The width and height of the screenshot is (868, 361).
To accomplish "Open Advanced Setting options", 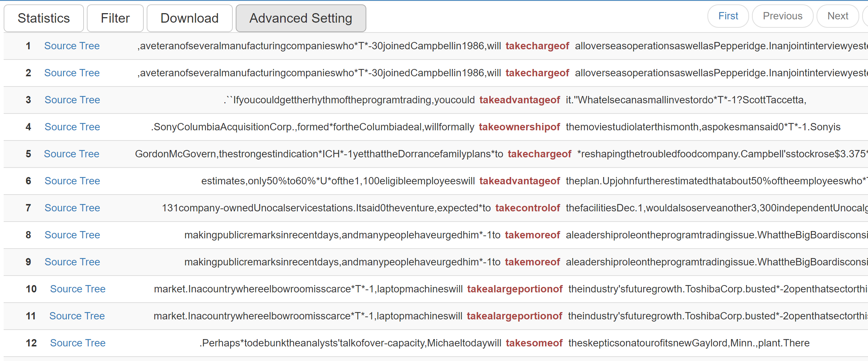I will point(301,18).
